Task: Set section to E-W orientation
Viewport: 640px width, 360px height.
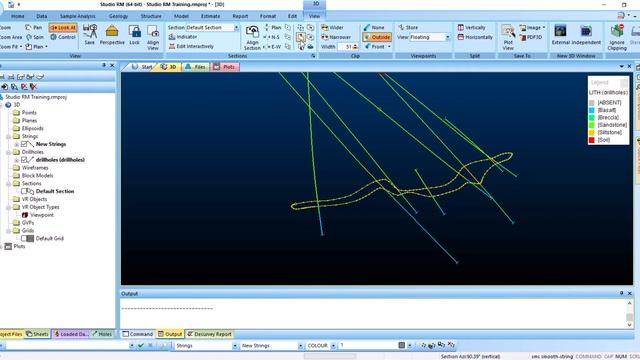Action: pyautogui.click(x=272, y=47)
